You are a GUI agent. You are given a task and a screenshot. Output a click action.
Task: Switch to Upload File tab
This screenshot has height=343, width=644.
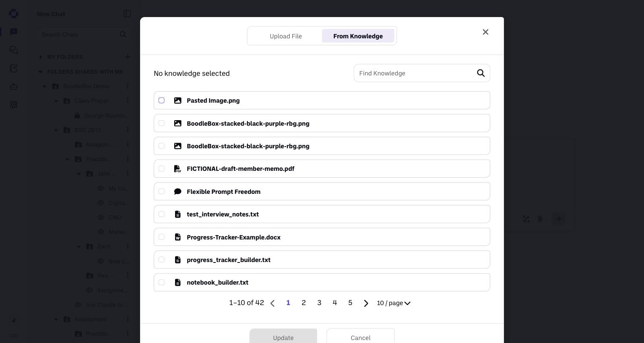286,36
